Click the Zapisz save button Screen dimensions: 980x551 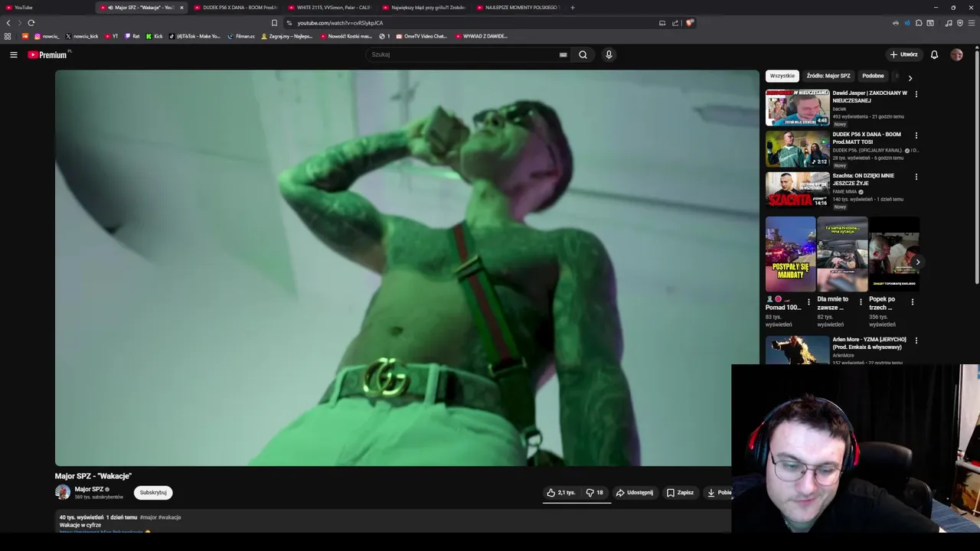coord(680,493)
